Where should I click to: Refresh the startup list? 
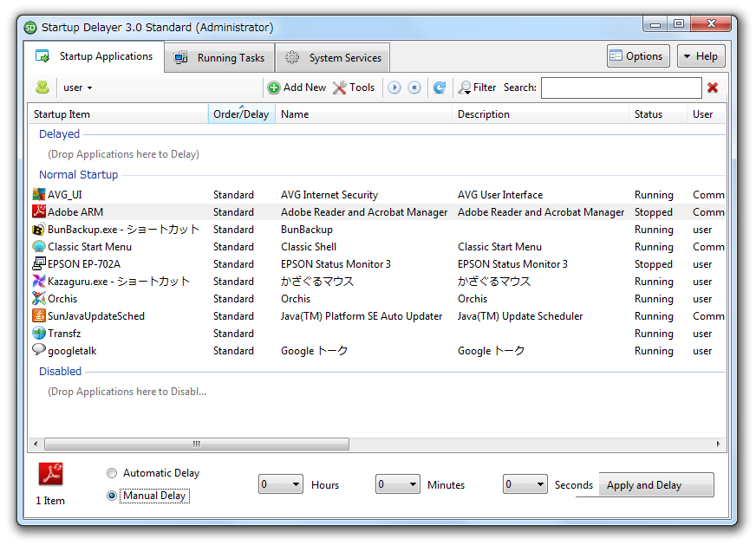click(440, 88)
